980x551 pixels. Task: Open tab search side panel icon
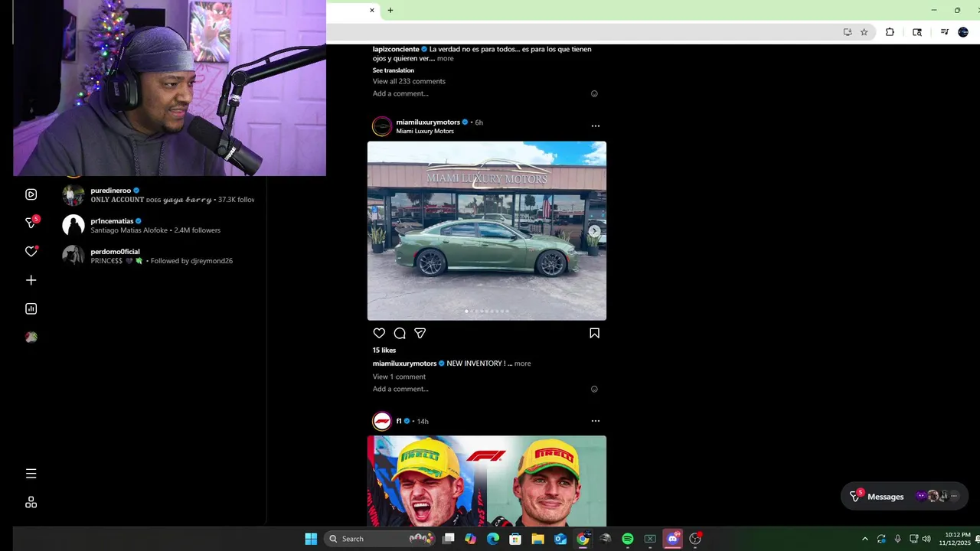917,32
